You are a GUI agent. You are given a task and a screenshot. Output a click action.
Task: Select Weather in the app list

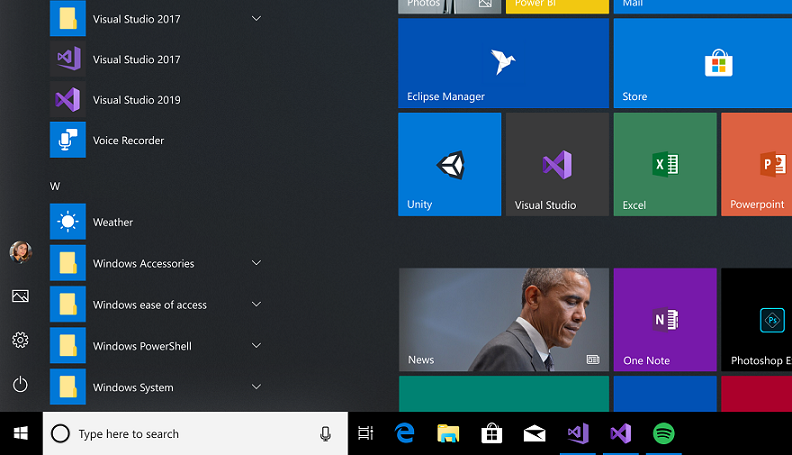tap(112, 222)
